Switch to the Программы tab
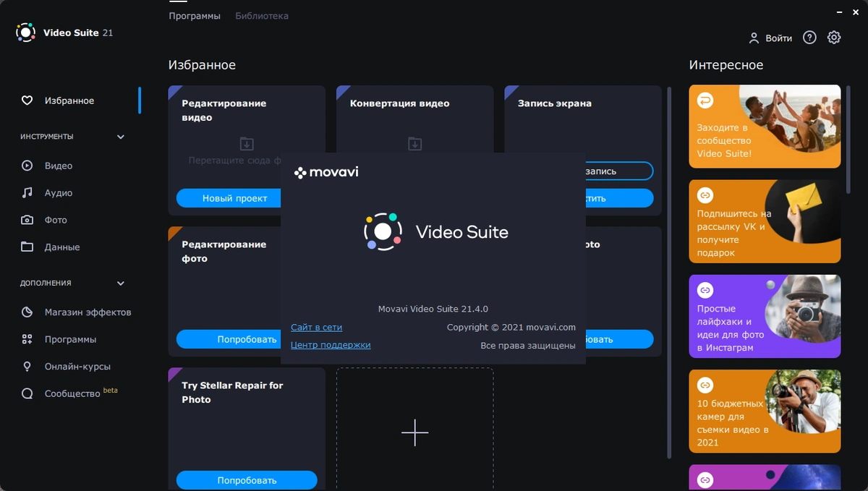 pos(195,16)
